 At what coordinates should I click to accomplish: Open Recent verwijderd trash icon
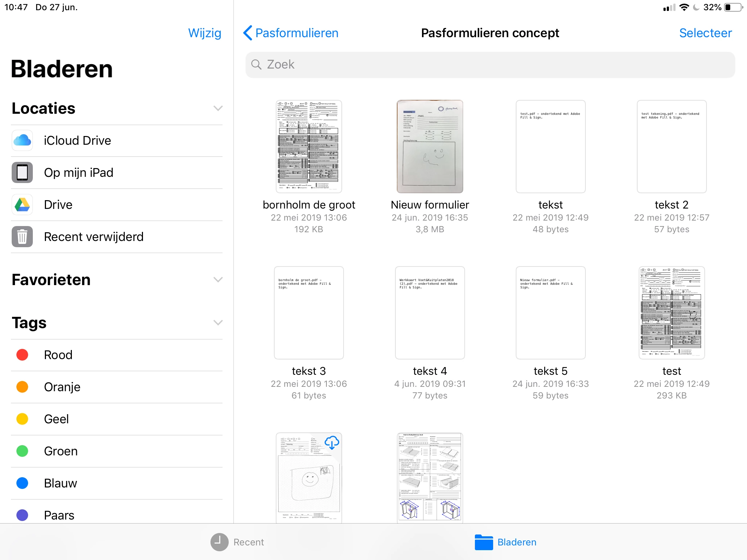point(22,237)
